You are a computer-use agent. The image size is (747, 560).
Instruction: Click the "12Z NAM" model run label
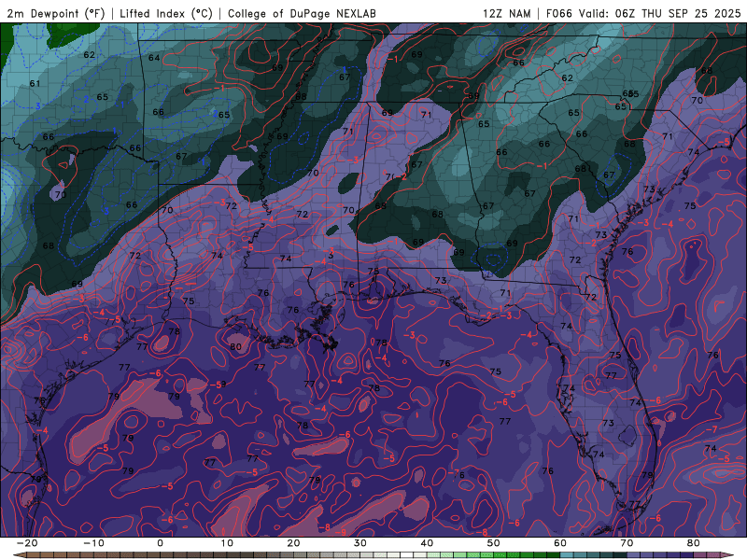click(x=506, y=14)
